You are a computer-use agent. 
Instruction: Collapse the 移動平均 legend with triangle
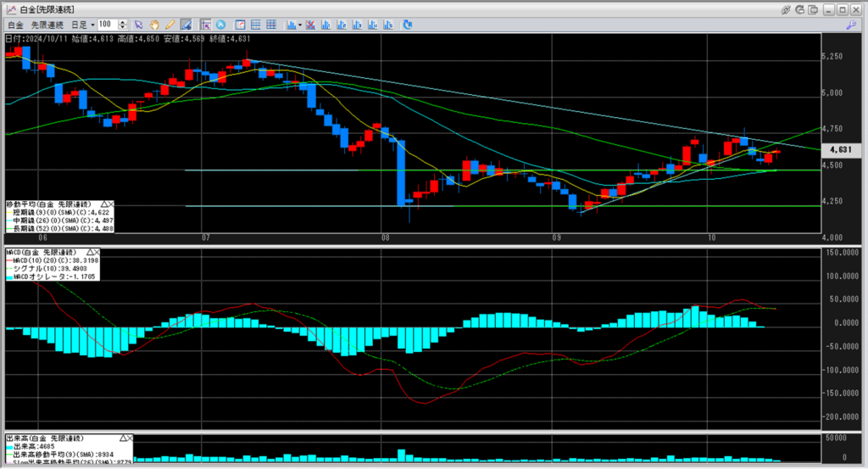[x=103, y=204]
